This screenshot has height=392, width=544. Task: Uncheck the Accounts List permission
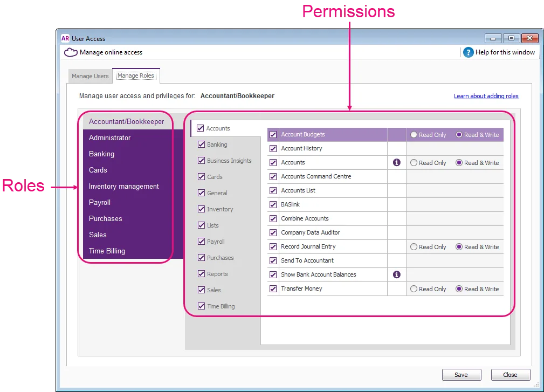273,190
